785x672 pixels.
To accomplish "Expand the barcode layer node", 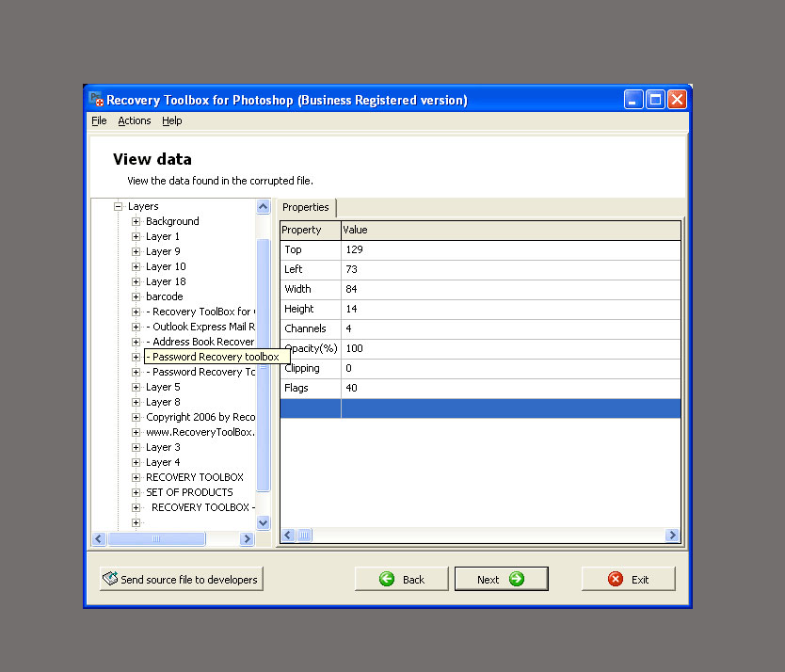I will pos(136,296).
